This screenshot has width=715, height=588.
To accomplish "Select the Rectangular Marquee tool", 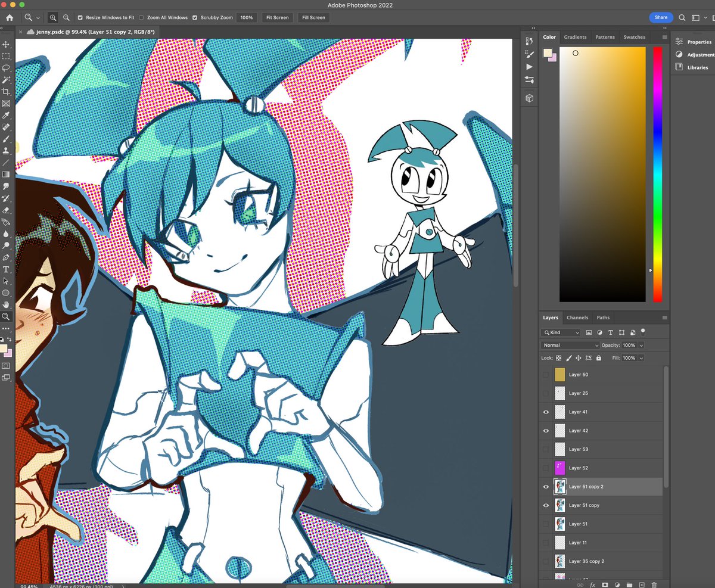I will tap(6, 56).
